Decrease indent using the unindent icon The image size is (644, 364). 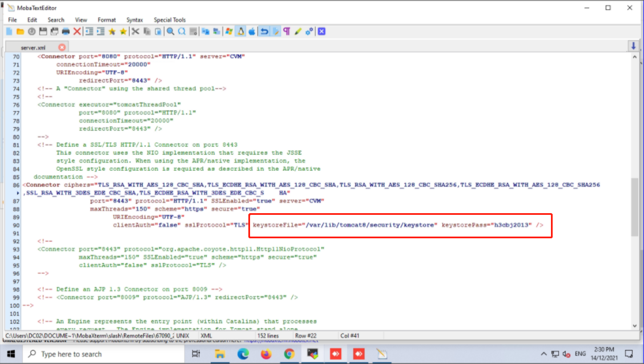pos(89,31)
